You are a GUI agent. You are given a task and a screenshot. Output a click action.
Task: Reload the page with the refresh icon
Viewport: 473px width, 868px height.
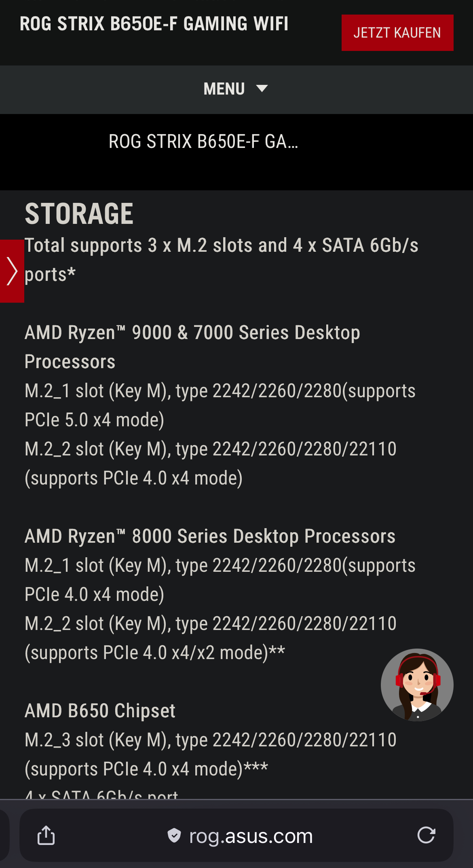tap(426, 835)
